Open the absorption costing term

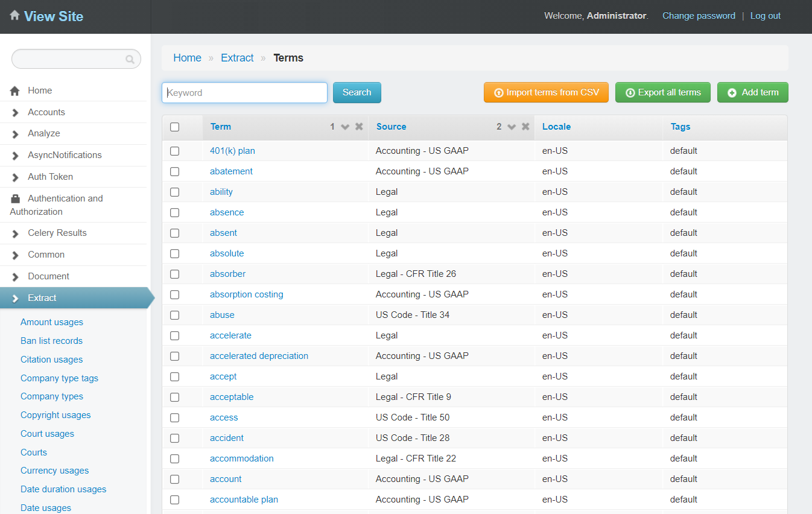pyautogui.click(x=247, y=294)
